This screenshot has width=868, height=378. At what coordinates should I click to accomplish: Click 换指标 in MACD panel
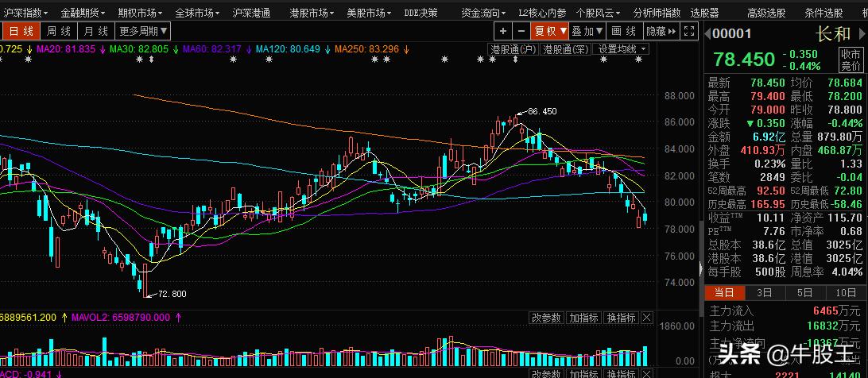coord(621,374)
